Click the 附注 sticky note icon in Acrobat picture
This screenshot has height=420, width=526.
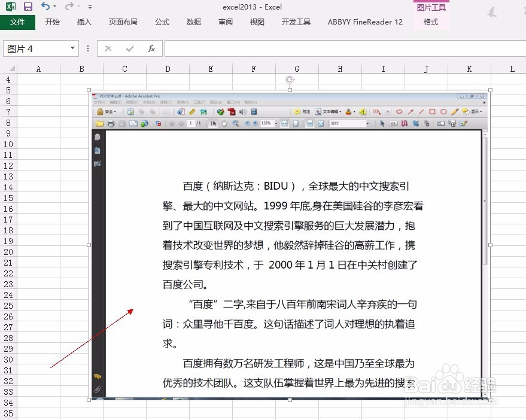point(297,112)
